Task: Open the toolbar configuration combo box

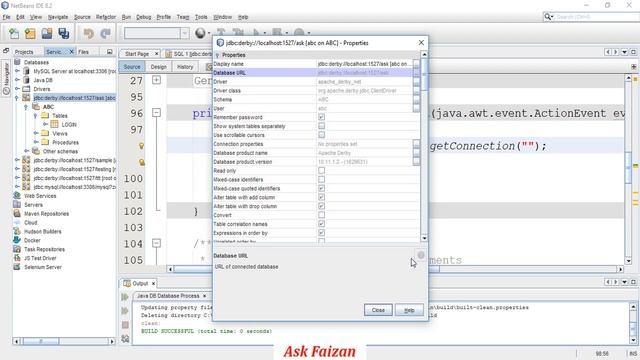Action: (157, 33)
